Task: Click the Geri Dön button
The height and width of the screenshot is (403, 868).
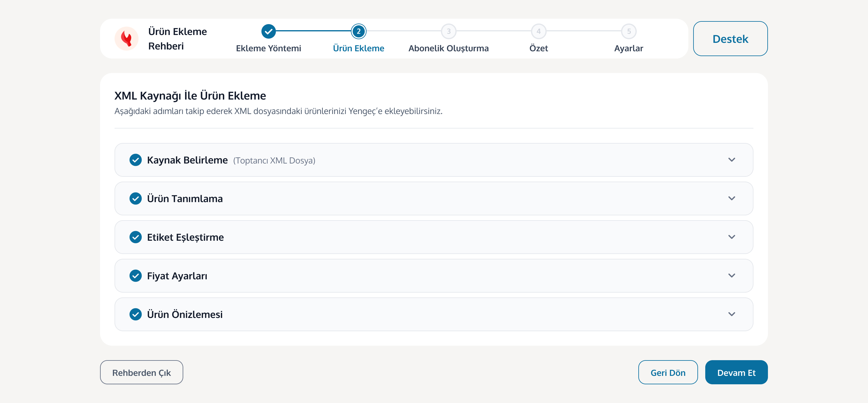Action: pyautogui.click(x=668, y=372)
